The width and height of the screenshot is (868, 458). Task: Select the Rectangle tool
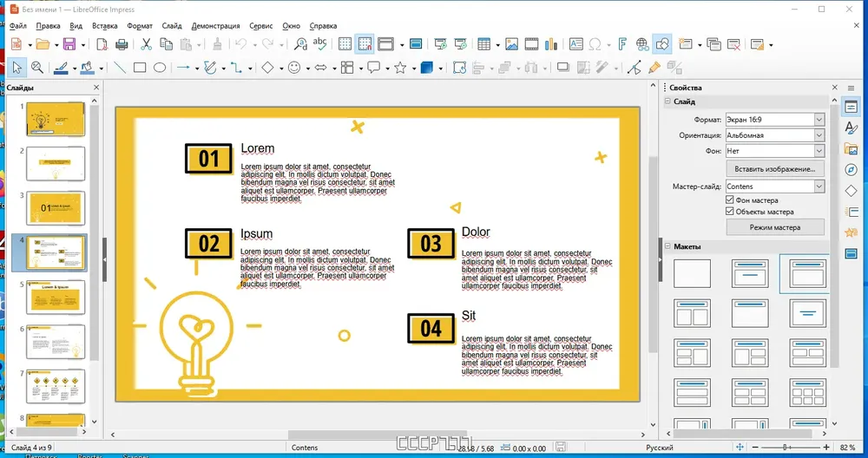click(x=140, y=68)
